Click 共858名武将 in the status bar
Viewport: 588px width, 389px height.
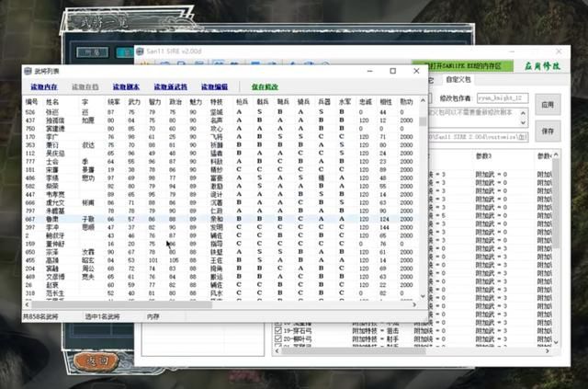click(40, 317)
